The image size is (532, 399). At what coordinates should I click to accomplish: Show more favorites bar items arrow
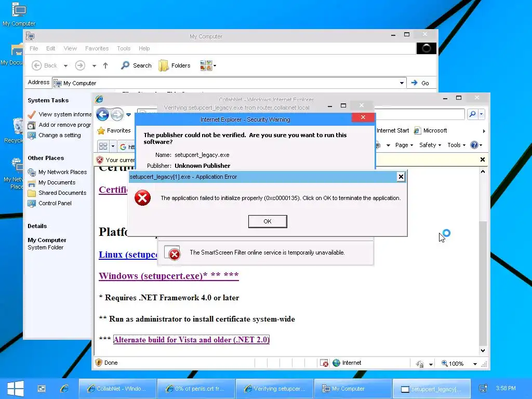coord(484,131)
